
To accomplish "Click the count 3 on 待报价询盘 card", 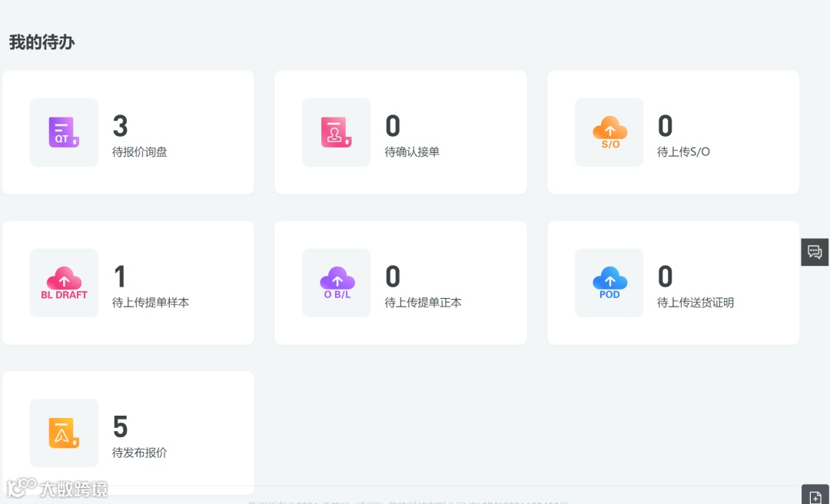I will point(120,126).
